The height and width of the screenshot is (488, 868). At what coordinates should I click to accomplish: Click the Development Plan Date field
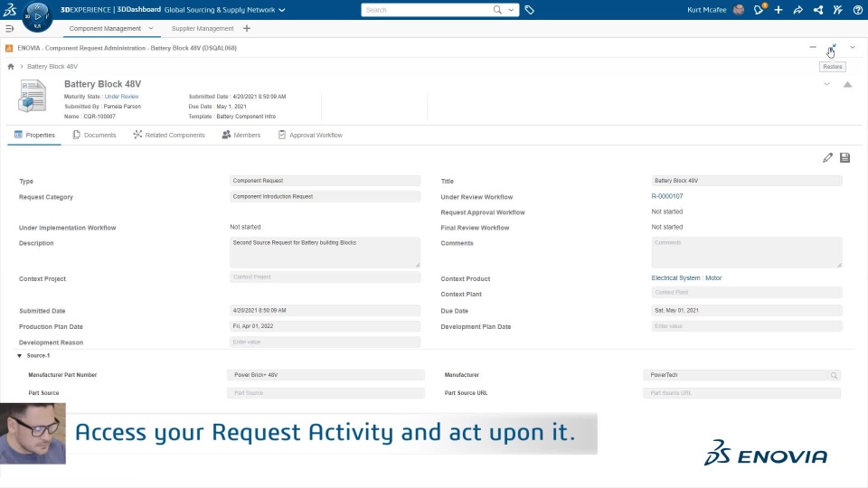coord(747,326)
